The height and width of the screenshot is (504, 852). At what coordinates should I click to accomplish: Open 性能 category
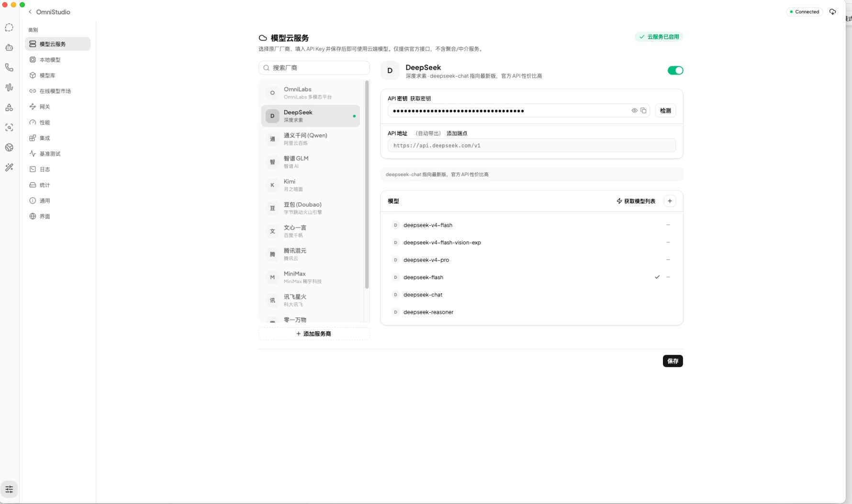57,122
